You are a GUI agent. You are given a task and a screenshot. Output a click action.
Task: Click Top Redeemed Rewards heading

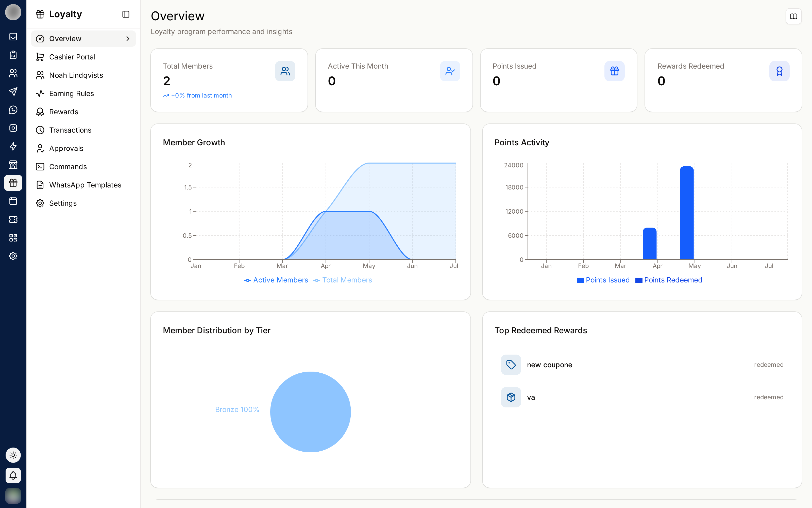540,331
